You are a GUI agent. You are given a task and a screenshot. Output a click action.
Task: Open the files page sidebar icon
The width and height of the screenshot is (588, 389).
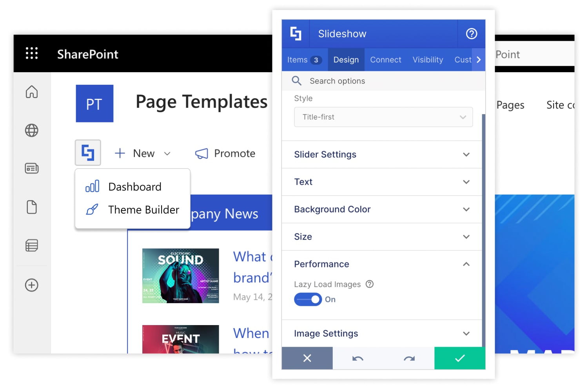coord(32,207)
